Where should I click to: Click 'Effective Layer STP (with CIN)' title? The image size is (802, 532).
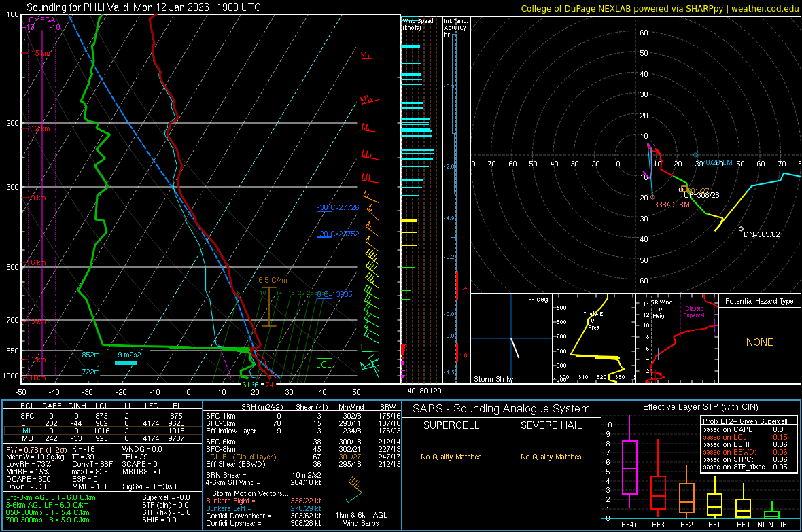coord(700,407)
